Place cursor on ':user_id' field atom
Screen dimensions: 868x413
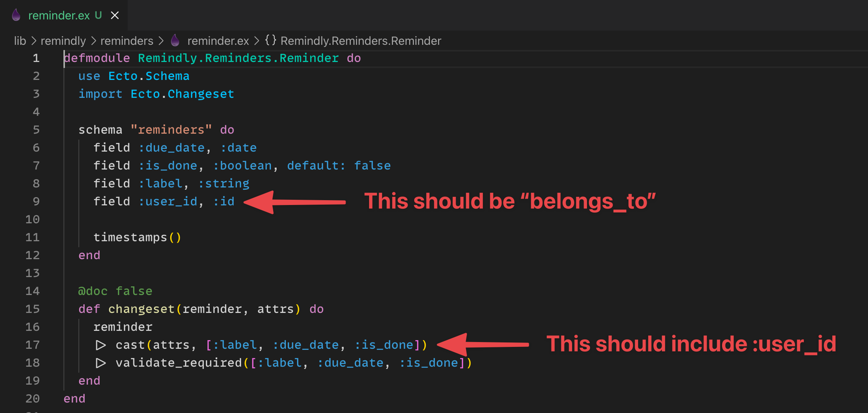168,201
